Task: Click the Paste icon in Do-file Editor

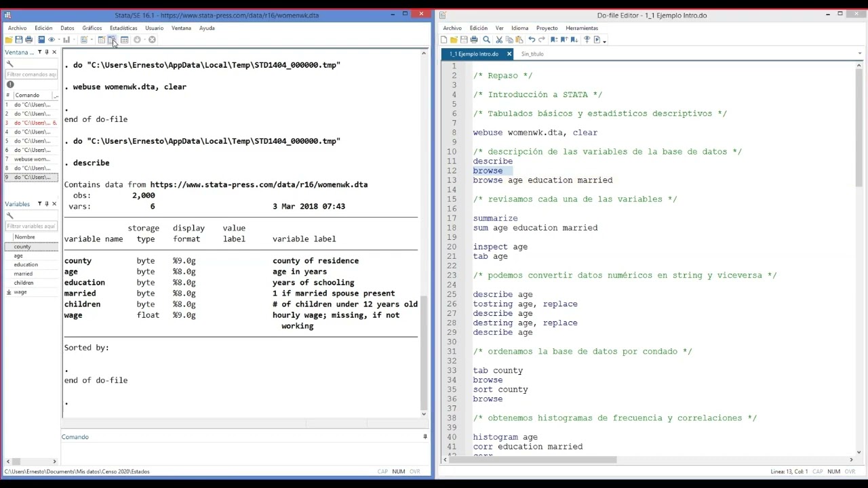Action: 519,39
